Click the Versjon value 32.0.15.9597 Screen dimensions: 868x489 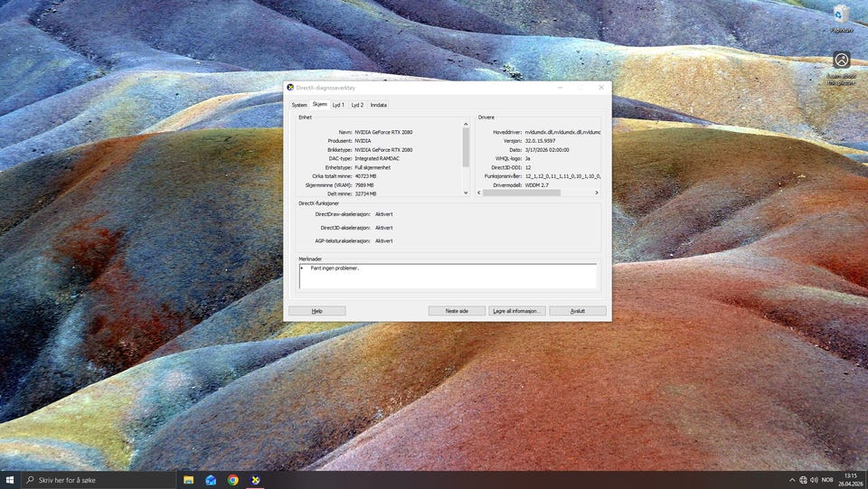(x=541, y=141)
